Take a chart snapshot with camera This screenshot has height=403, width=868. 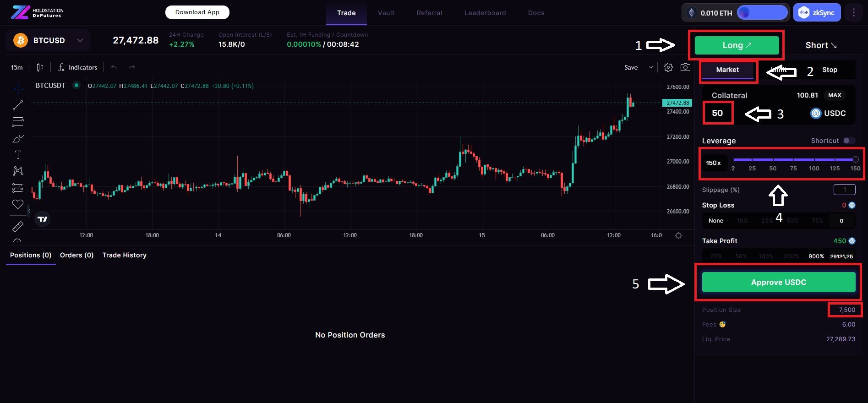(685, 67)
